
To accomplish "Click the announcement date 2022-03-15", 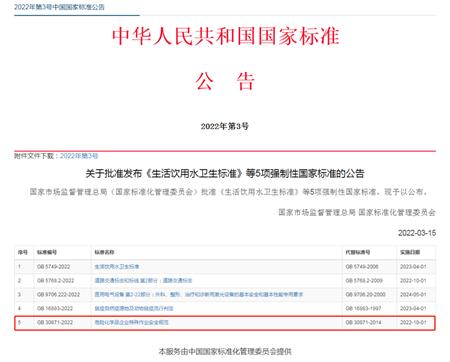I will (x=417, y=233).
